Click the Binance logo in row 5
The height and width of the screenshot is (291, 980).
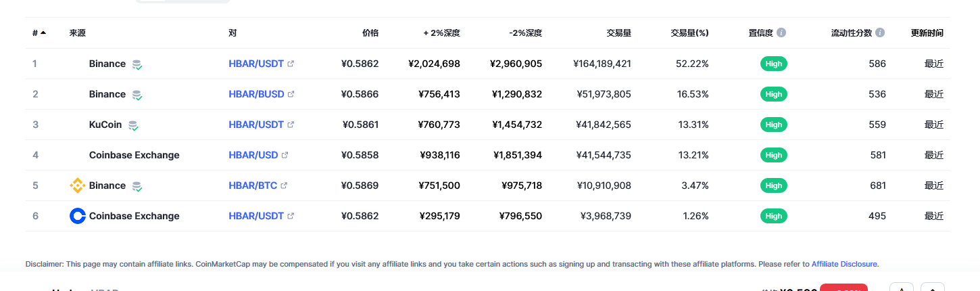[78, 185]
